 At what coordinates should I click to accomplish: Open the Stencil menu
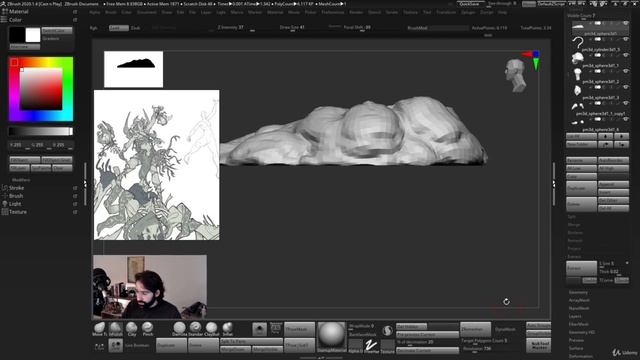(374, 12)
